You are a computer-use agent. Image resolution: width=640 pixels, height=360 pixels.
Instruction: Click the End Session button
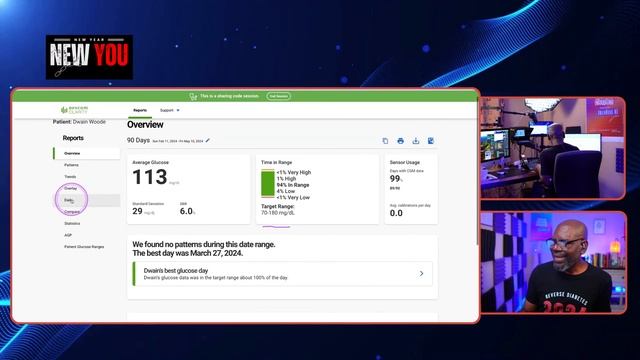[279, 96]
